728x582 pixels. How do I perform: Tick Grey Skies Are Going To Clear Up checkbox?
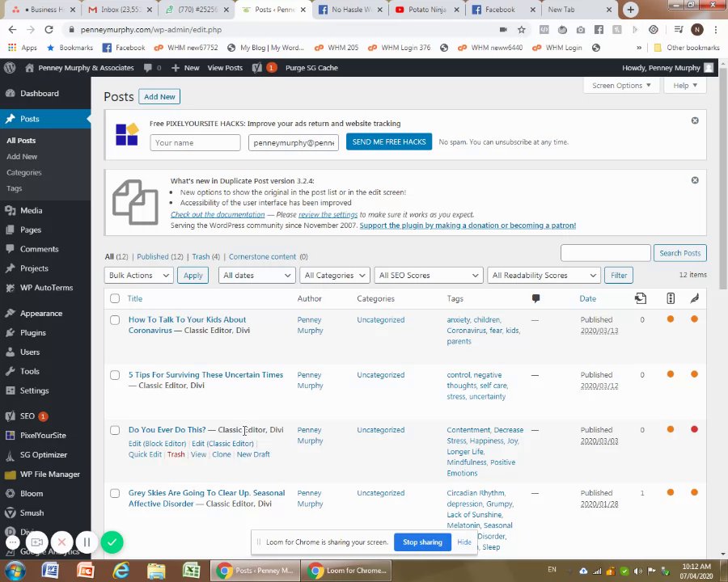click(x=115, y=493)
